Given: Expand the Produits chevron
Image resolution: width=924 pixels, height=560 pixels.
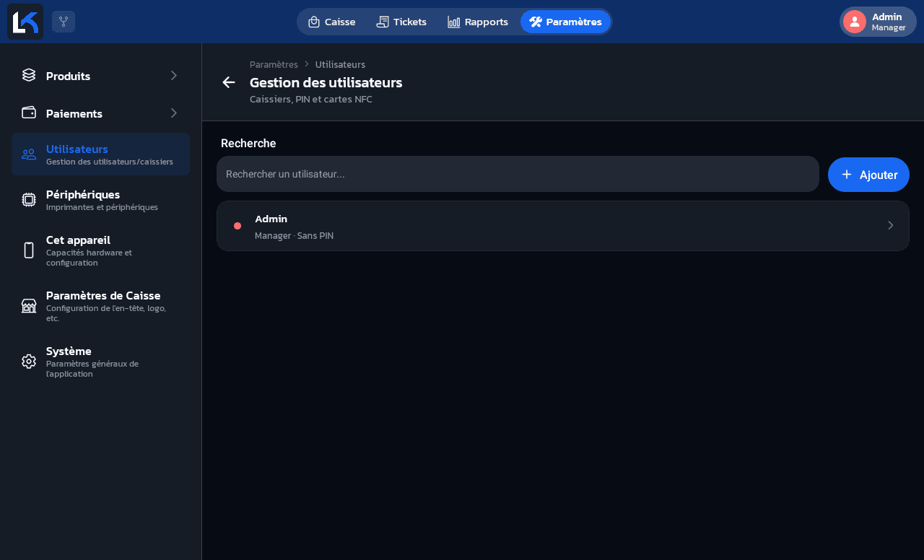Looking at the screenshot, I should click(173, 75).
